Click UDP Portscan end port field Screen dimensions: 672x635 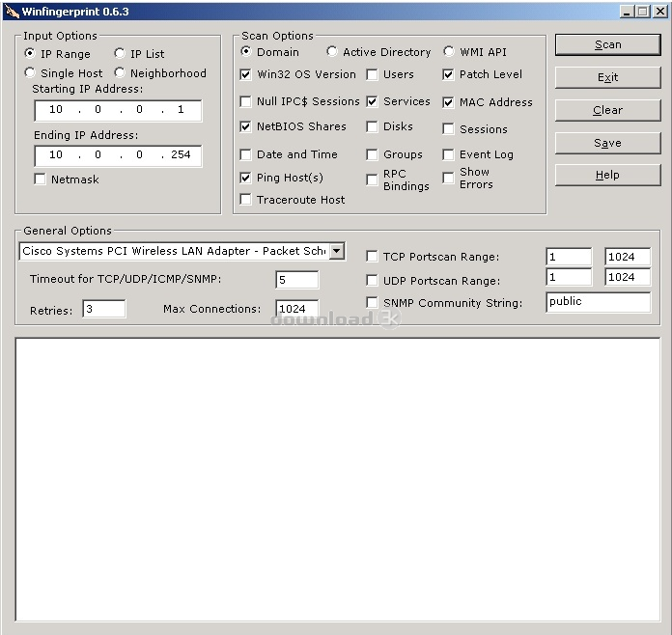[x=628, y=277]
